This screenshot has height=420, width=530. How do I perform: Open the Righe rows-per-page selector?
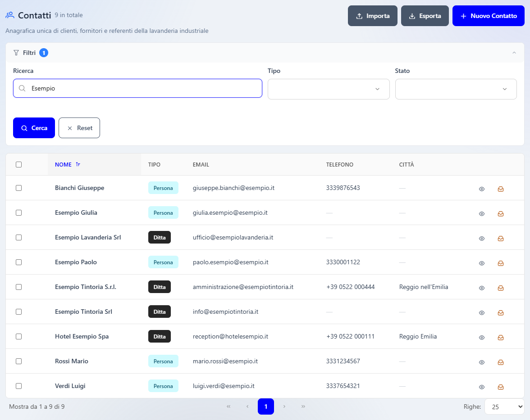(x=504, y=407)
